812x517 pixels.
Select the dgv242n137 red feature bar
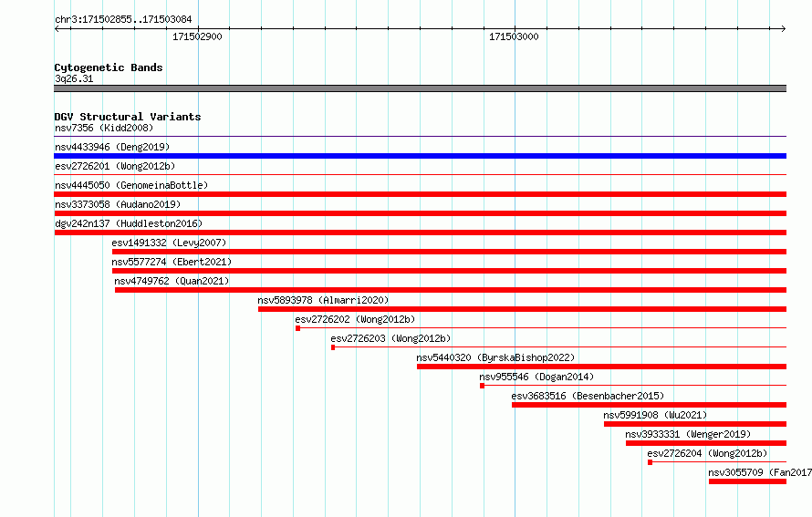pos(420,233)
